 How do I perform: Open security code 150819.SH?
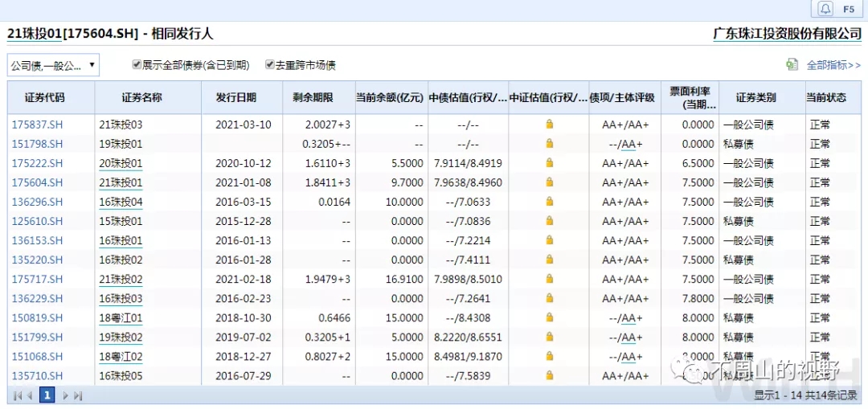click(38, 318)
